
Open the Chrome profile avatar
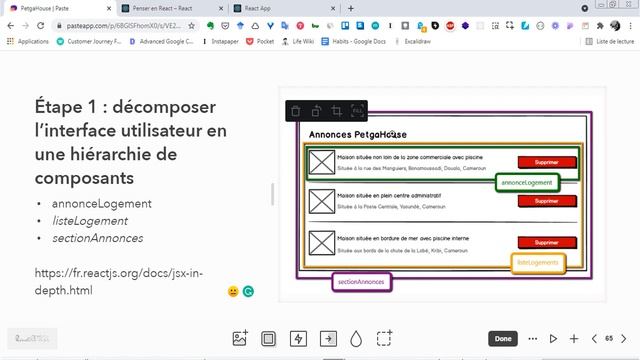click(615, 26)
